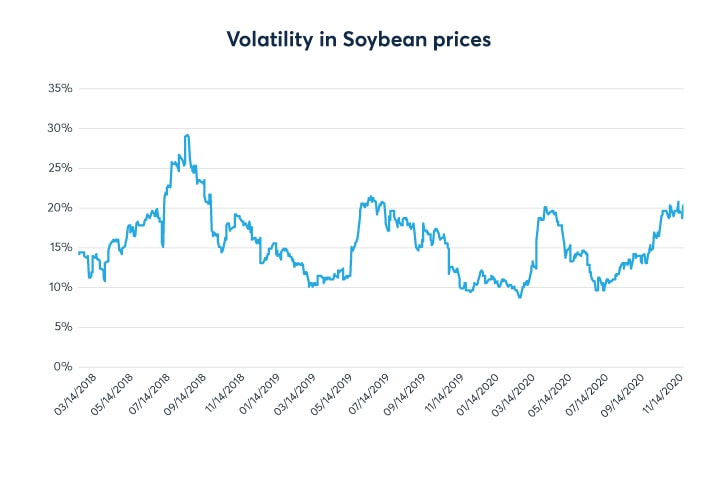Click the 0% y-axis label
This screenshot has height=500, width=720.
point(62,367)
